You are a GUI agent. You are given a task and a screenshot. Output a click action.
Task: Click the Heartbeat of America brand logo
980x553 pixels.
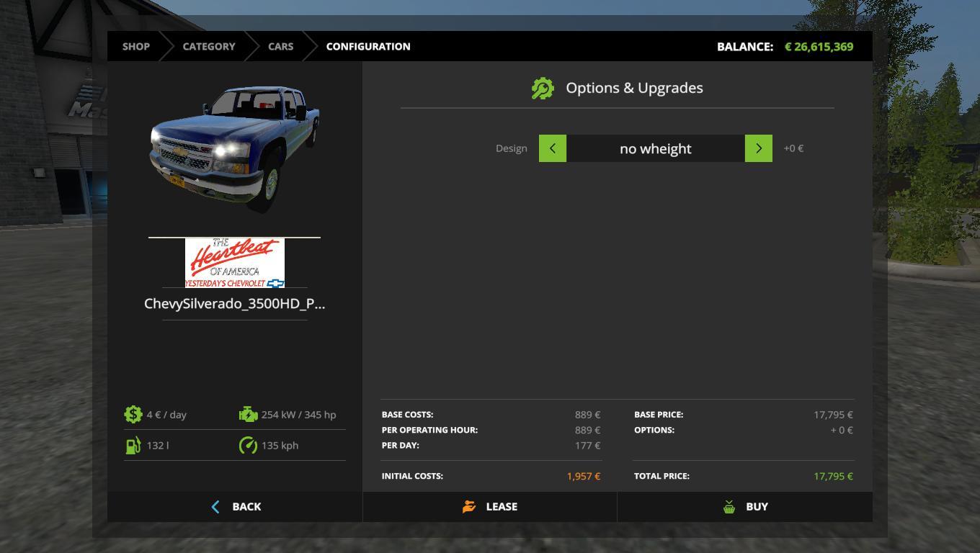pos(234,263)
